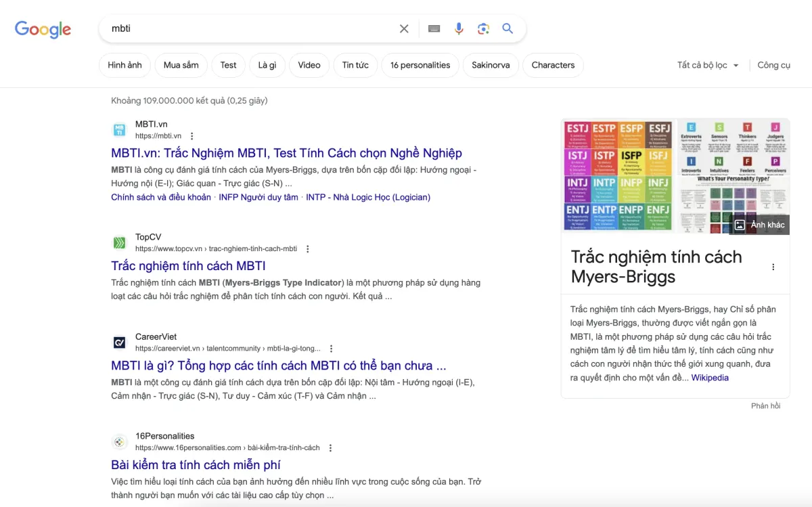The image size is (812, 507).
Task: Click the 16personalities.com bài-kiểm-tra URL
Action: (227, 448)
